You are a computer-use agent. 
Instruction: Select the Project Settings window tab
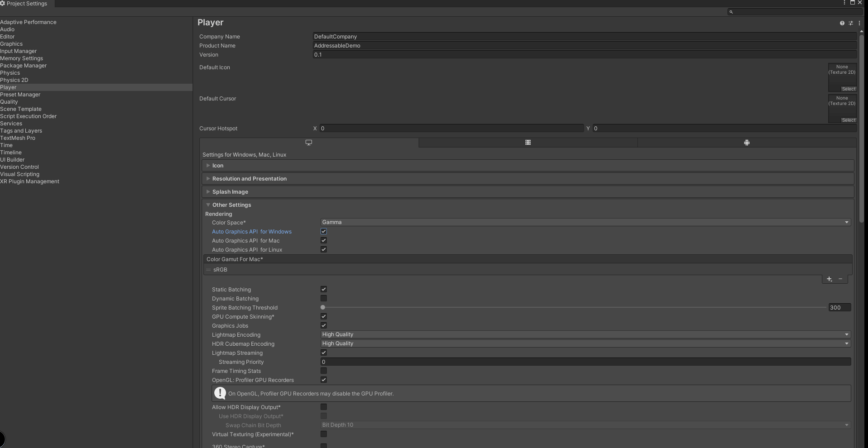[27, 4]
